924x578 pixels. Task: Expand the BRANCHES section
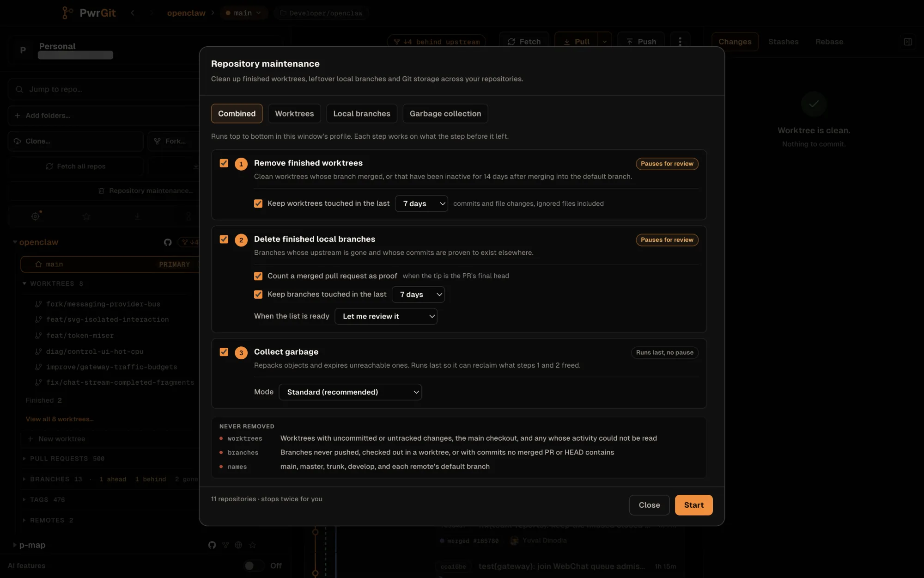click(x=24, y=480)
